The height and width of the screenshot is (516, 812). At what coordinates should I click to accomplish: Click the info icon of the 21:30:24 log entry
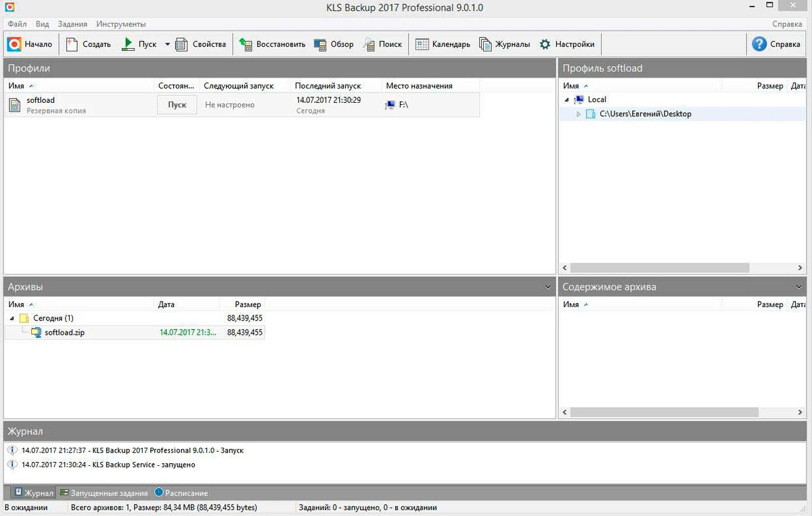(x=12, y=465)
